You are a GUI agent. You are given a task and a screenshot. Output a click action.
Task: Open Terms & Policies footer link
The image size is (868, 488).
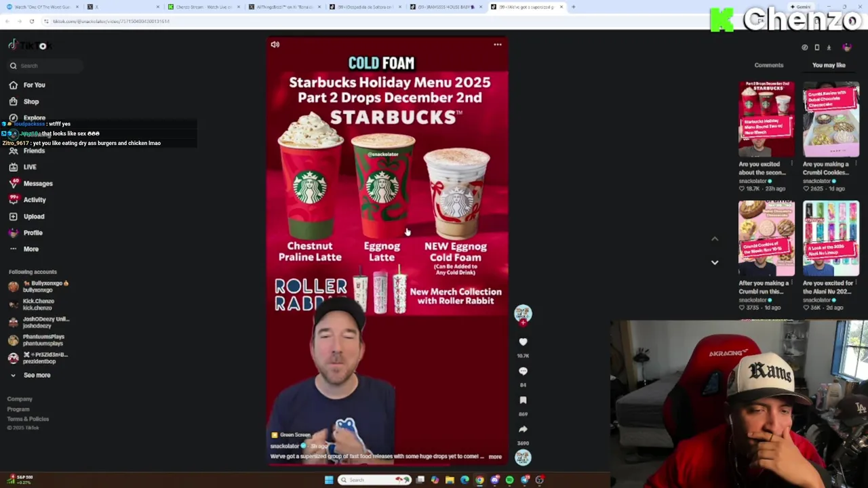28,419
